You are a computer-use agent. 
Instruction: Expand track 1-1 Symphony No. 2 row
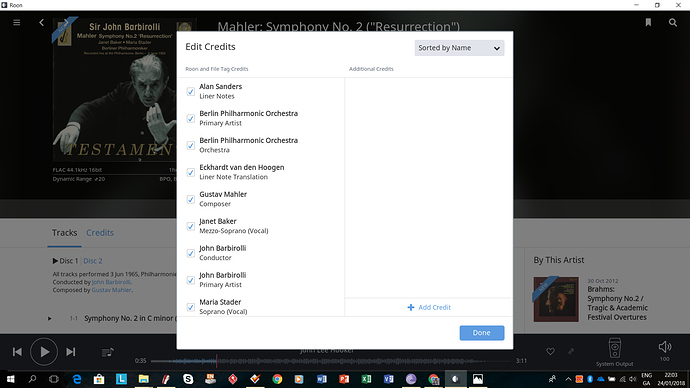(50, 318)
